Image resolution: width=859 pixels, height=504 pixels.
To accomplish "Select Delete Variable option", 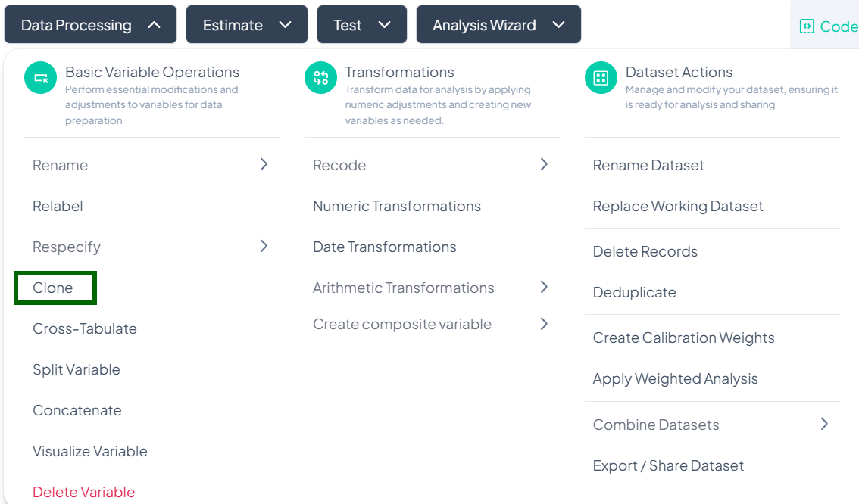I will coord(83,492).
